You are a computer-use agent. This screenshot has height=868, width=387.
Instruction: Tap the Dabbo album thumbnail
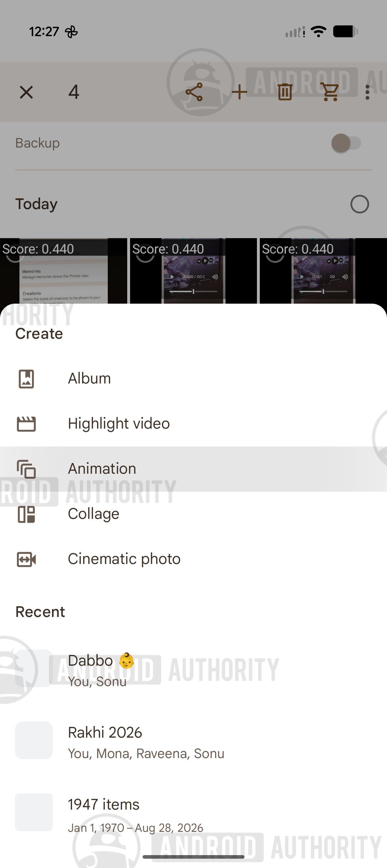point(34,669)
